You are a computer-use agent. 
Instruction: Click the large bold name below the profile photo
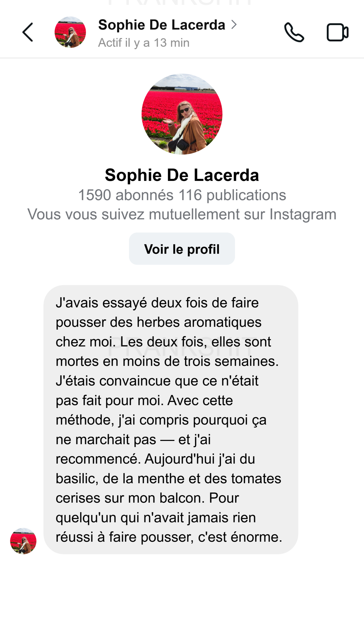[x=182, y=175]
